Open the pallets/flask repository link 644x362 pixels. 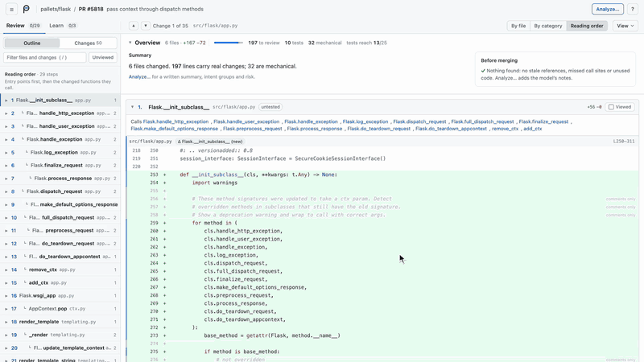tap(56, 9)
